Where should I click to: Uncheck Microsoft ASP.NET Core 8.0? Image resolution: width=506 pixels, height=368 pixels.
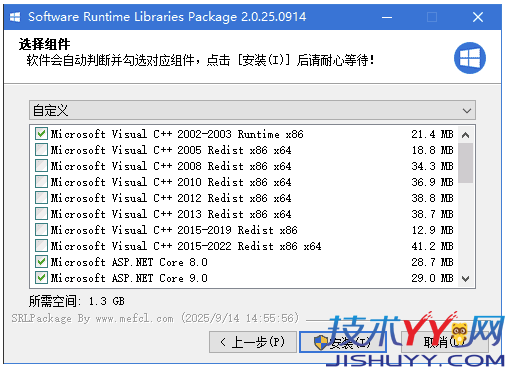coord(41,262)
